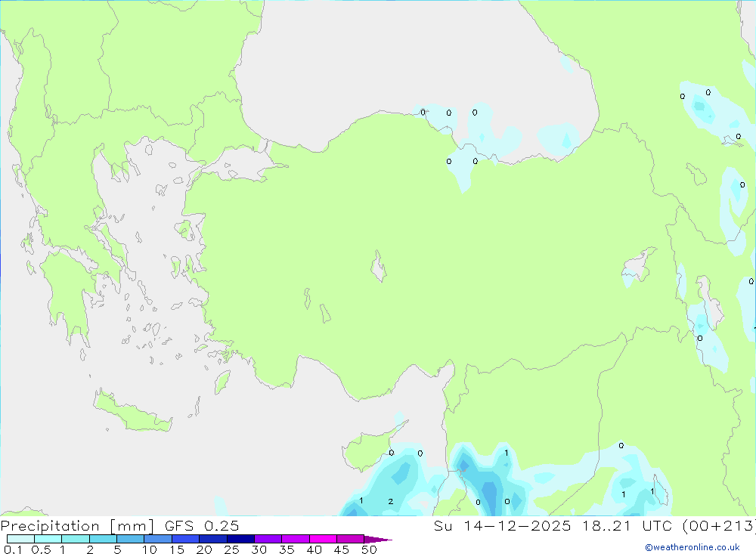
Task: Select the 5 mm light blue legend swatch
Action: point(130,539)
